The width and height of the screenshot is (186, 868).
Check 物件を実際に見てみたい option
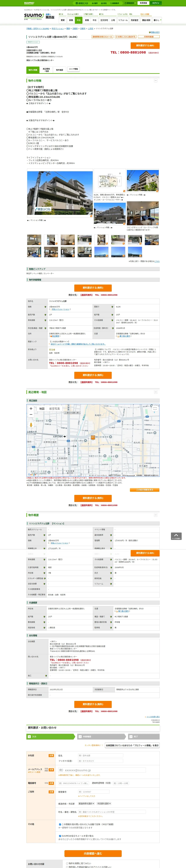point(67,864)
